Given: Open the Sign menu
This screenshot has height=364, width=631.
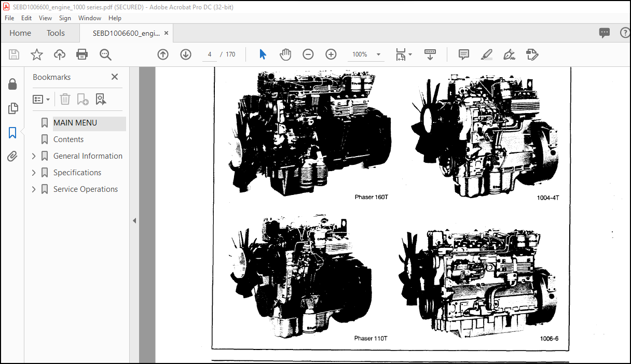Looking at the screenshot, I should pyautogui.click(x=65, y=18).
